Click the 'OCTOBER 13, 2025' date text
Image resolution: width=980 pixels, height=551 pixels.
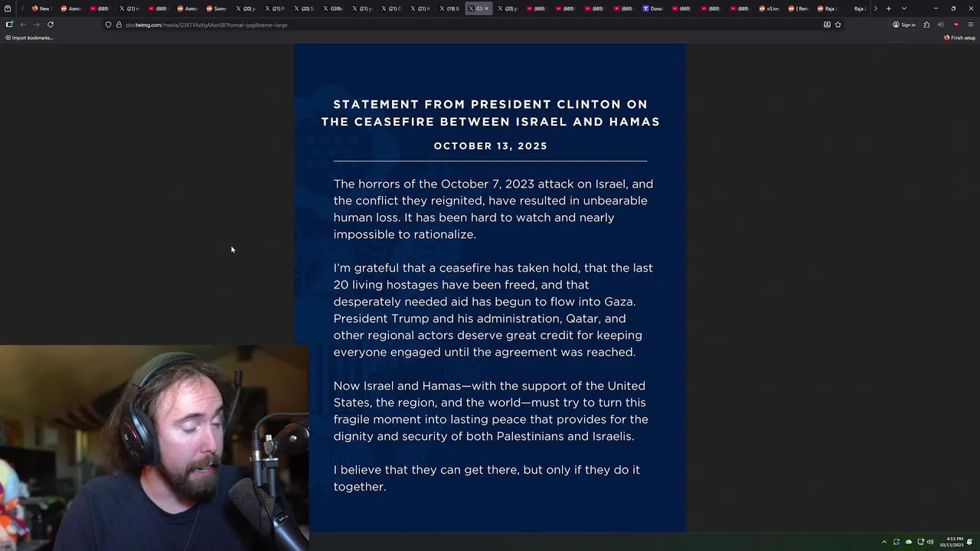tap(491, 145)
